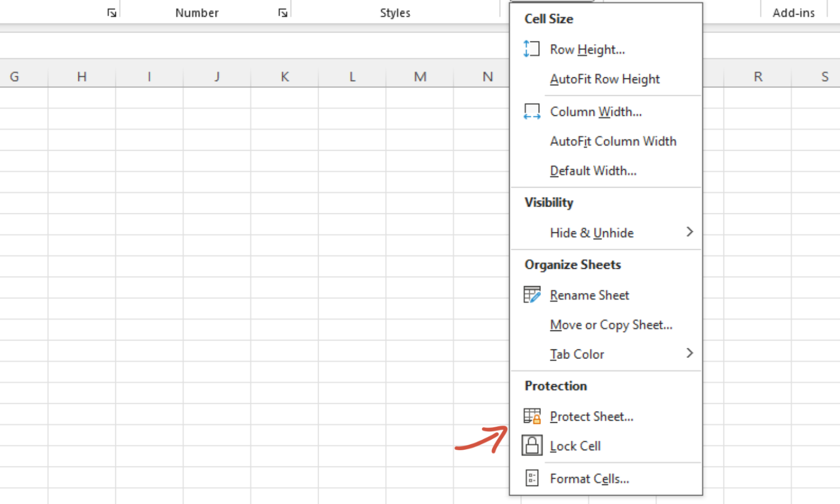
Task: Select Move or Copy Sheet
Action: coord(611,325)
